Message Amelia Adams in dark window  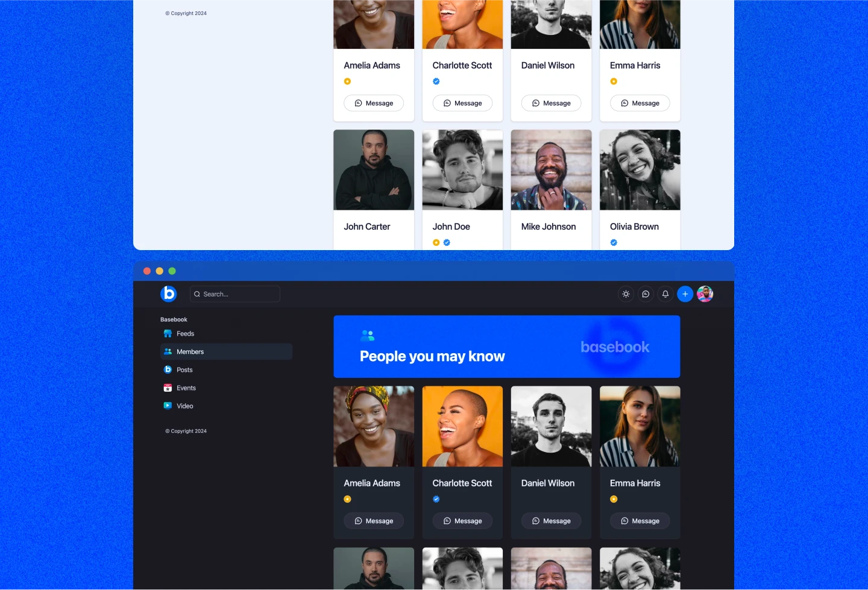coord(374,521)
